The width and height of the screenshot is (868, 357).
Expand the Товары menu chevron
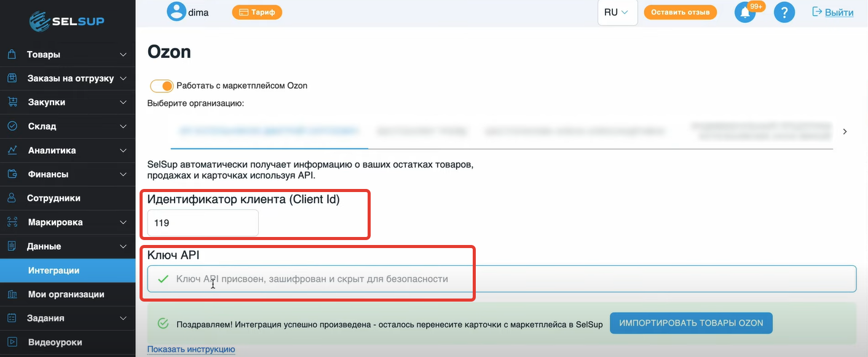pyautogui.click(x=124, y=55)
